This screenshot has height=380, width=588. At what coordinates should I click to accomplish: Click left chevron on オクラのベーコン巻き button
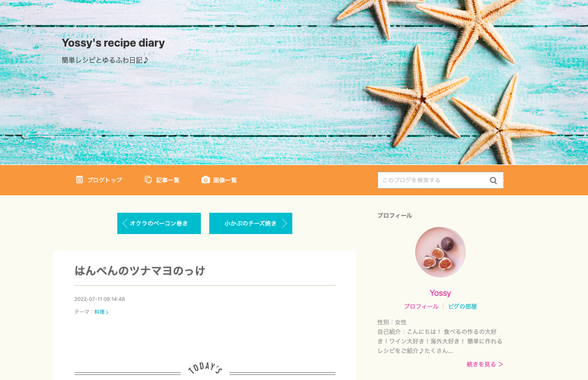click(x=125, y=223)
